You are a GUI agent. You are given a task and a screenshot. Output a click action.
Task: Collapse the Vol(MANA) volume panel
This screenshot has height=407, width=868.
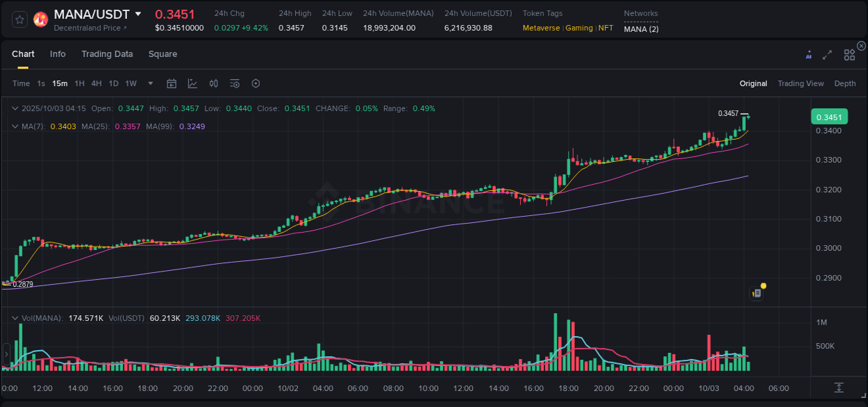click(15, 317)
